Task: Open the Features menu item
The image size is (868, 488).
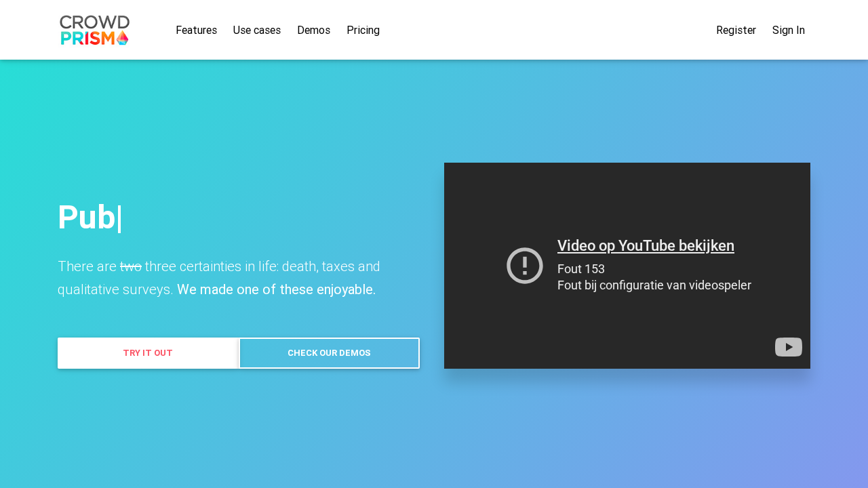Action: coord(196,30)
